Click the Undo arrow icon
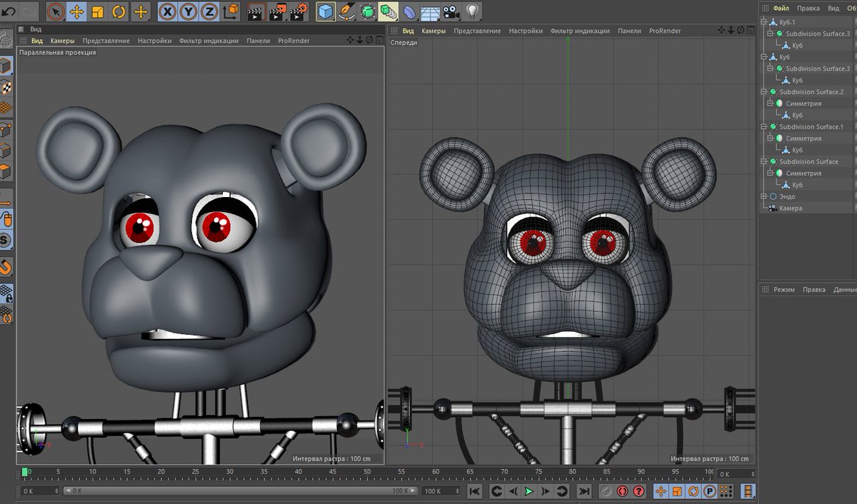Image resolution: width=857 pixels, height=504 pixels. [9, 11]
